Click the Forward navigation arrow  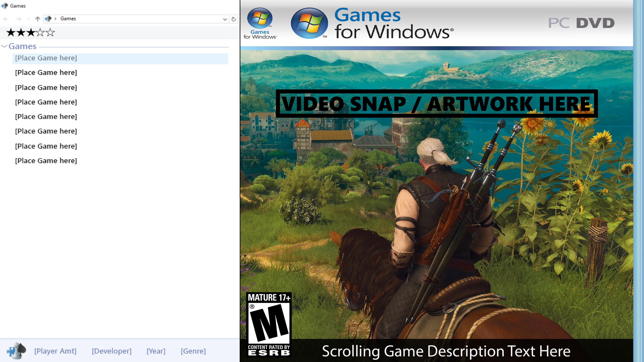click(x=19, y=19)
